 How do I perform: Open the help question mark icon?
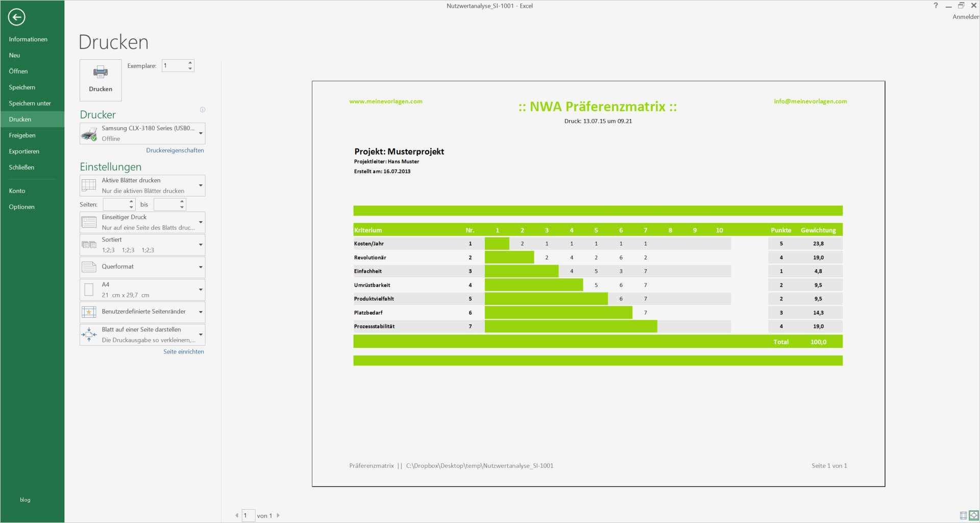[936, 6]
